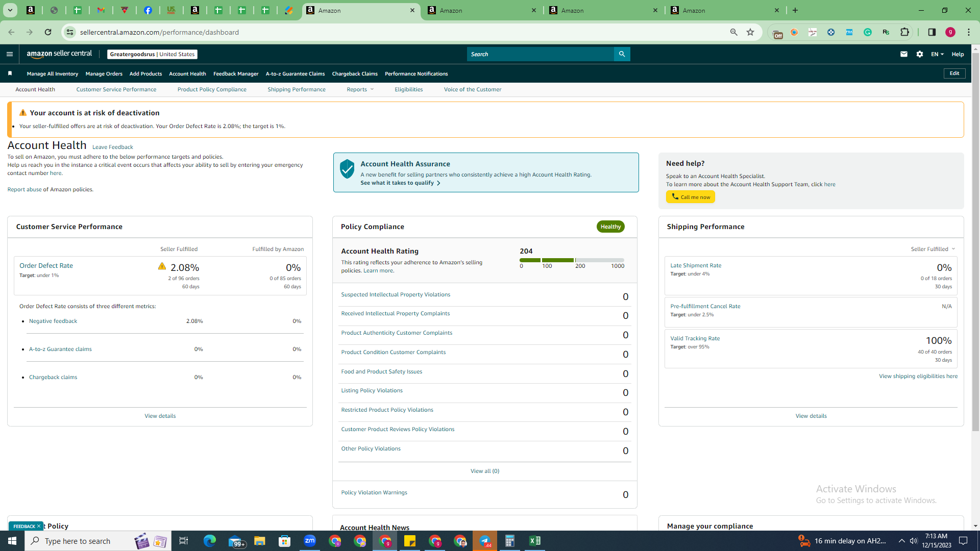Open the Help link in header
The image size is (980, 551).
[x=958, y=54]
